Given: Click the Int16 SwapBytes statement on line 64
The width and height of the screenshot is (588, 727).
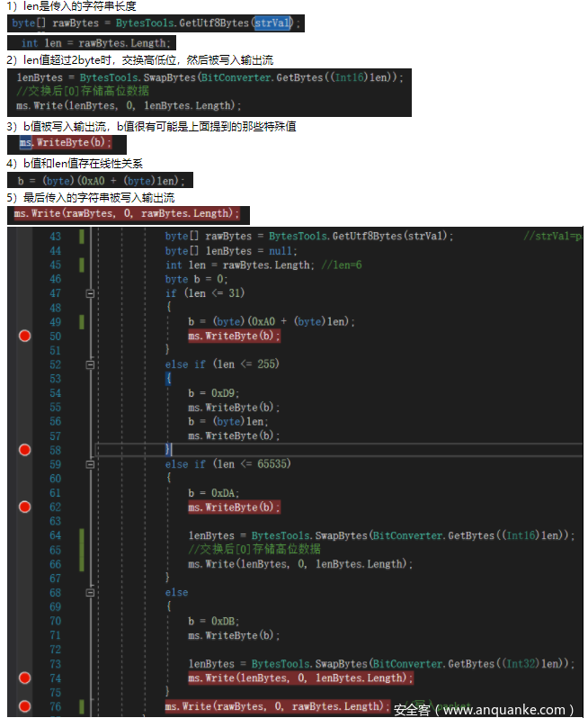Looking at the screenshot, I should (x=381, y=535).
